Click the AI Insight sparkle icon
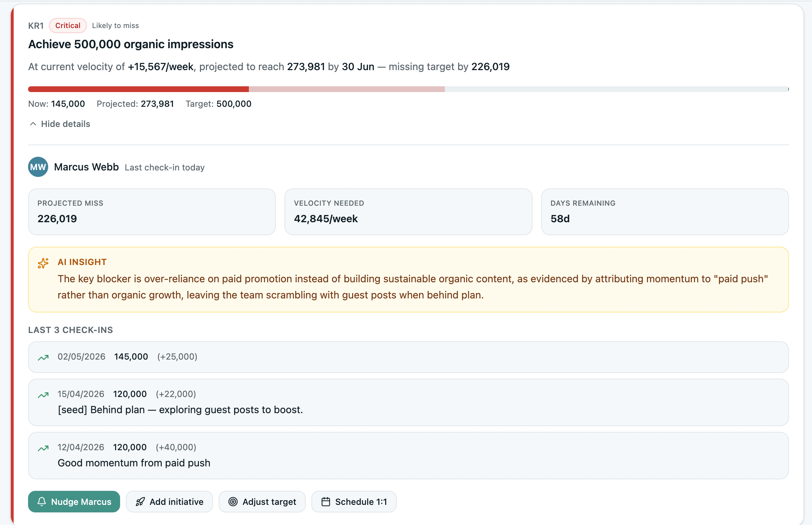The image size is (812, 525). click(x=43, y=263)
